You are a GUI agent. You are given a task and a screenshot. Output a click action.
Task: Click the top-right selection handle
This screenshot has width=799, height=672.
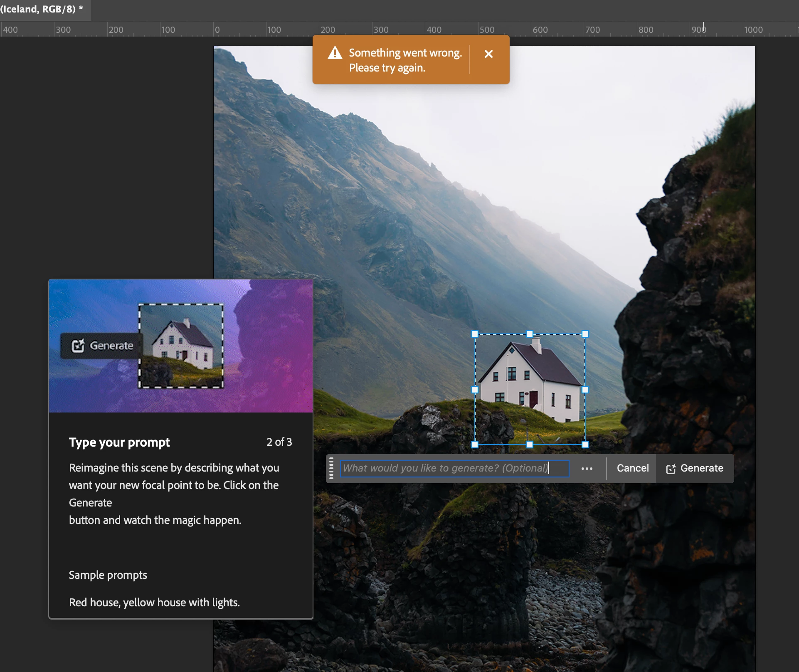tap(585, 334)
